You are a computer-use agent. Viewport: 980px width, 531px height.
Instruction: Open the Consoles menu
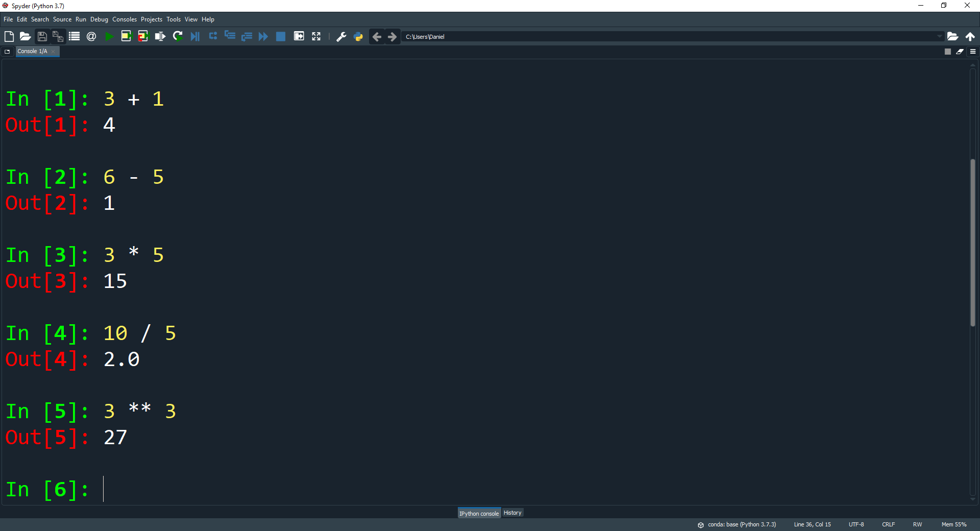125,19
